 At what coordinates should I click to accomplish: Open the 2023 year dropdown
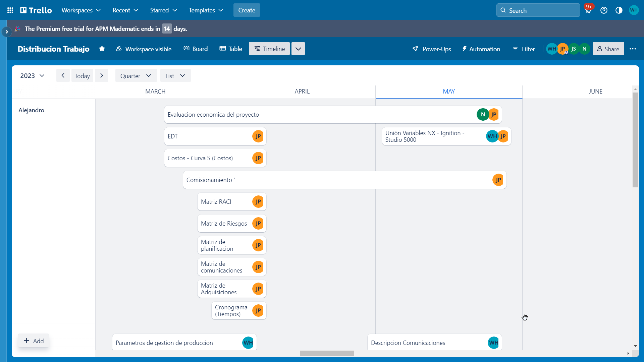pos(32,76)
